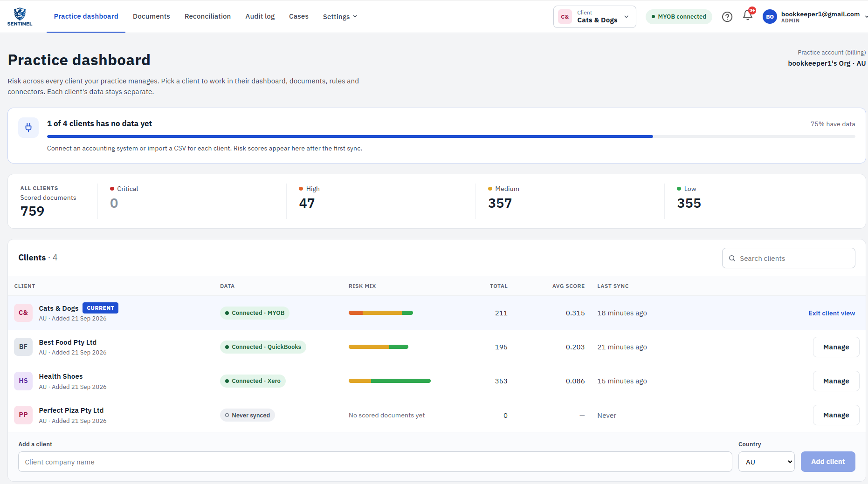Open the Cases tab
Screen dimensions: 868x484
(x=299, y=16)
